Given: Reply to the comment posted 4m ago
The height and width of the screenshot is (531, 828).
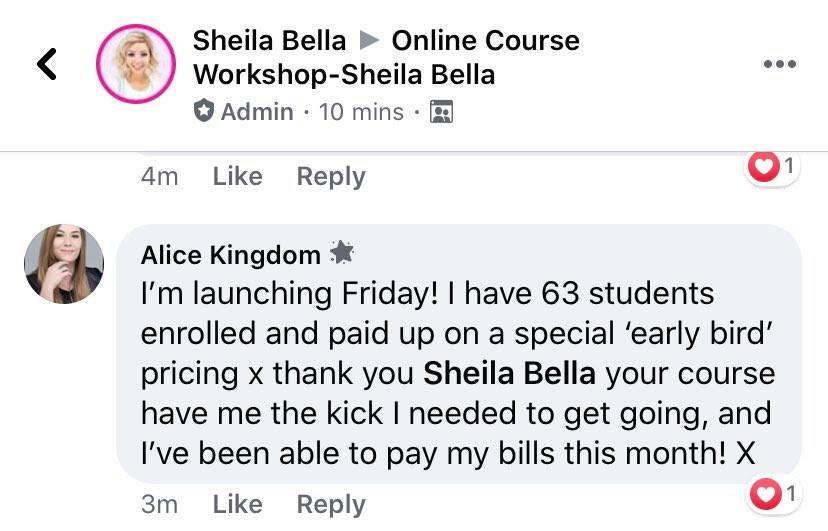Looking at the screenshot, I should click(x=331, y=177).
